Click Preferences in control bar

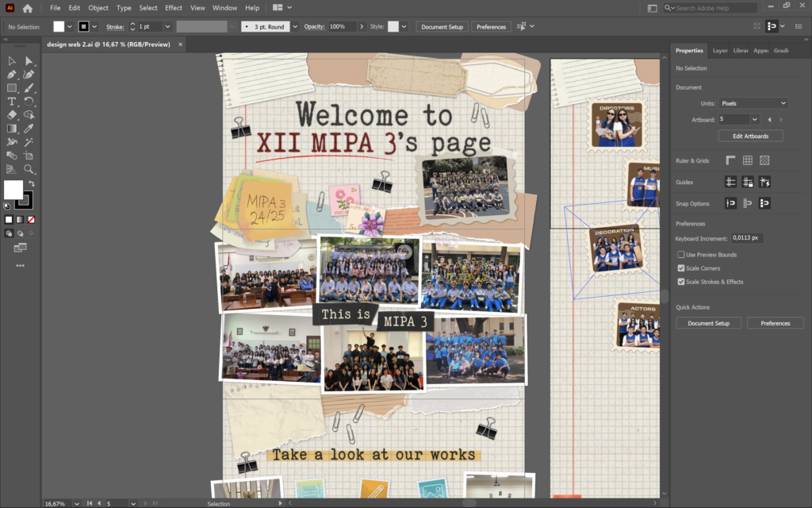coord(491,26)
